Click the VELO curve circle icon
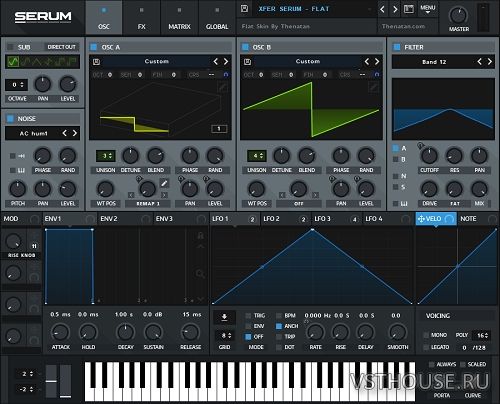Viewport: 500px width, 404px height. point(449,219)
